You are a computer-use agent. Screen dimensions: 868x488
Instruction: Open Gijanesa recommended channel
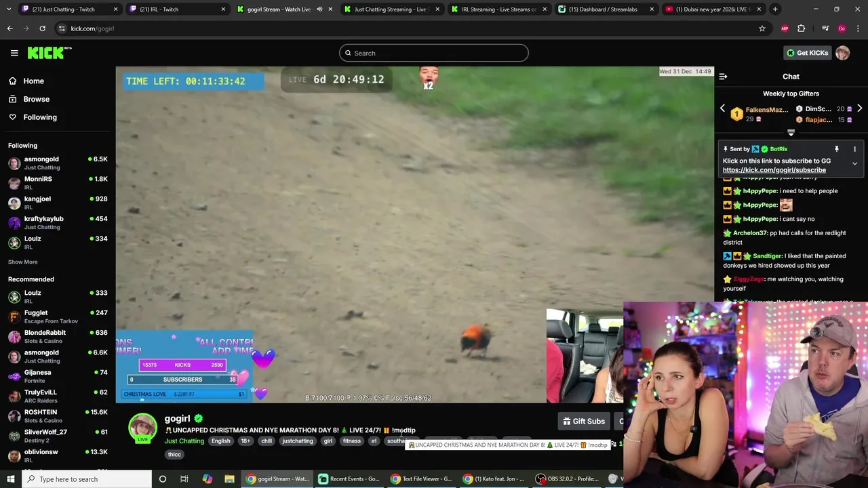58,376
